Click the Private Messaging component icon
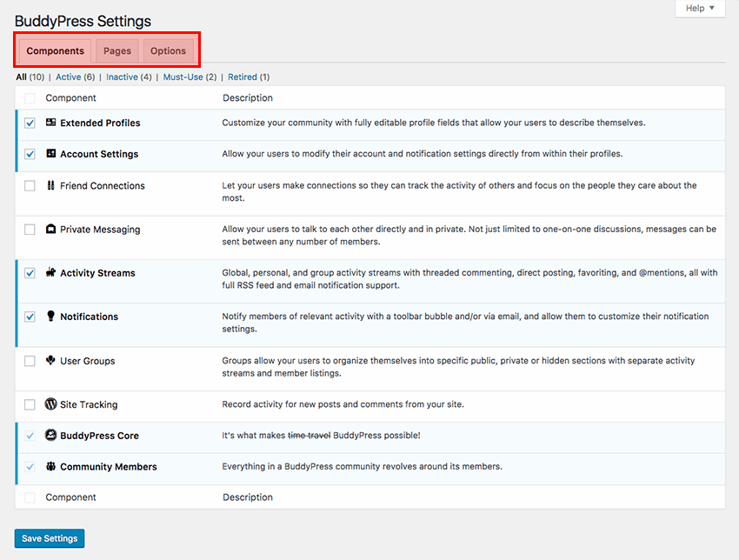 click(51, 229)
